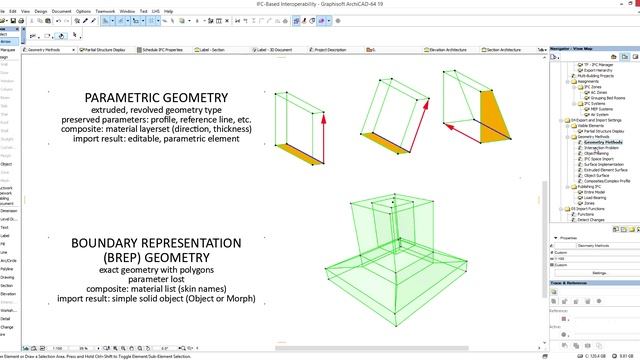Click the Undo arrow icon
640x360 pixels.
coord(58,21)
